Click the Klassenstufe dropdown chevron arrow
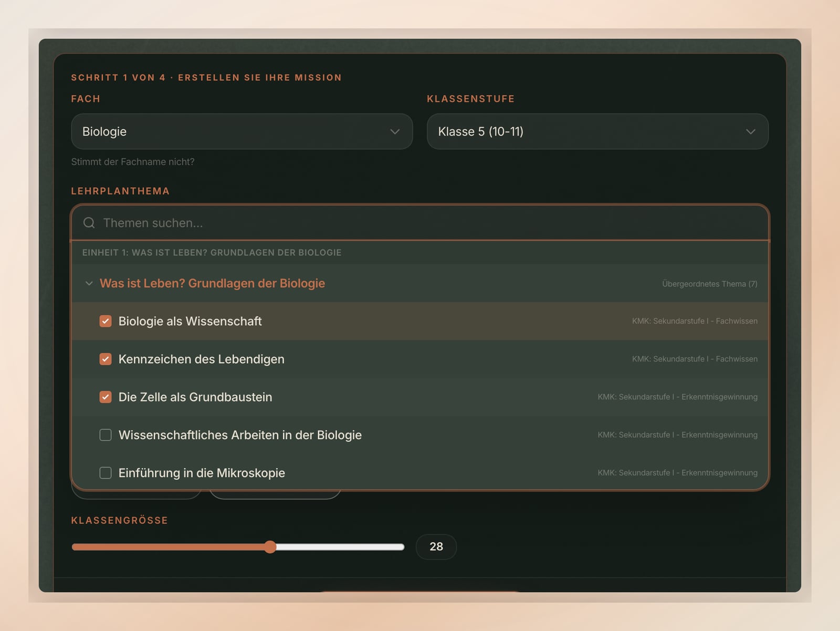Viewport: 840px width, 631px height. tap(751, 131)
